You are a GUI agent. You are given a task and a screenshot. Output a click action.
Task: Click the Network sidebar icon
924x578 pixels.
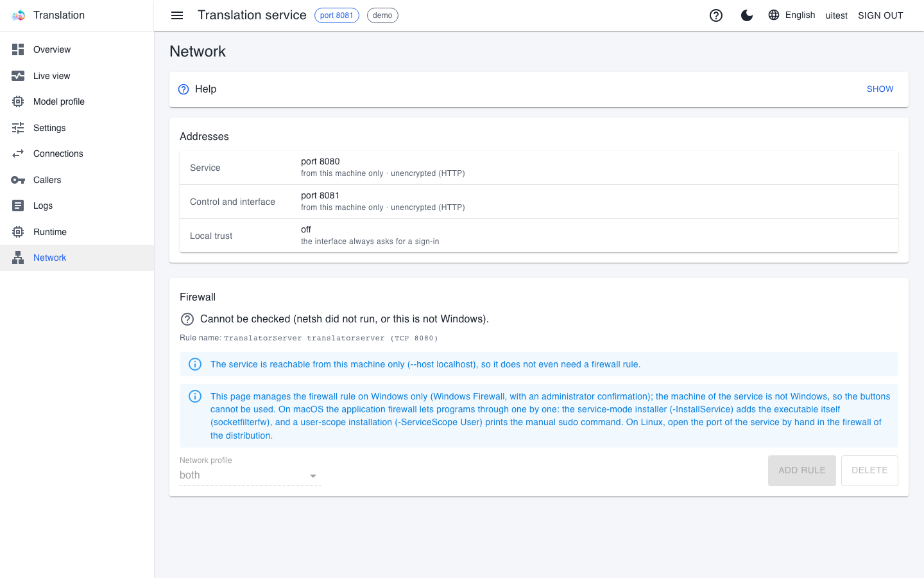18,258
